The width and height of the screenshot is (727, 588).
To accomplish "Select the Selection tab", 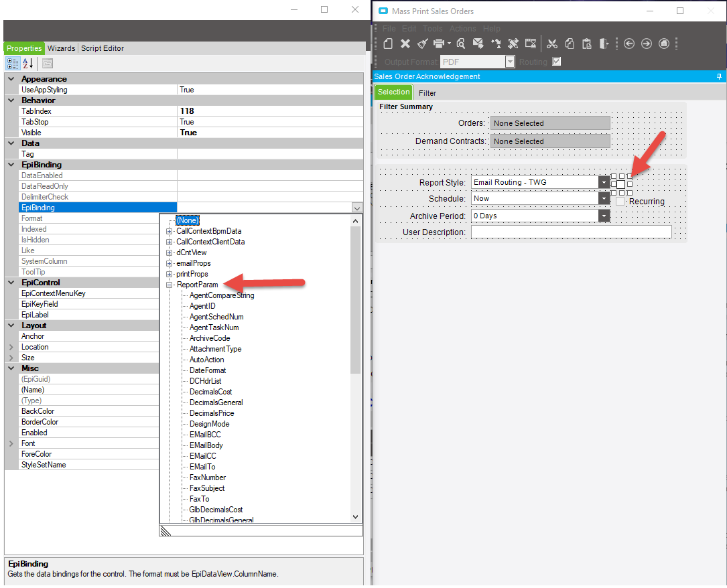I will [x=393, y=92].
